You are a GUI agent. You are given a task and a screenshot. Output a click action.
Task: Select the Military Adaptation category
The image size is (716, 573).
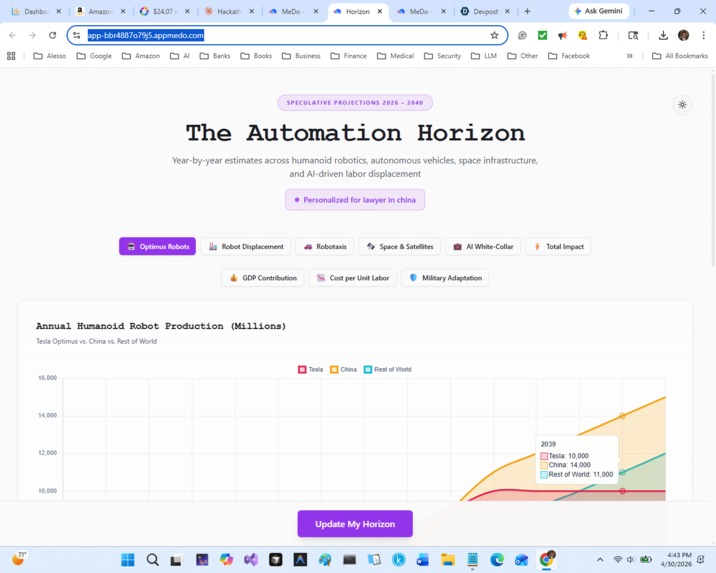coord(445,278)
